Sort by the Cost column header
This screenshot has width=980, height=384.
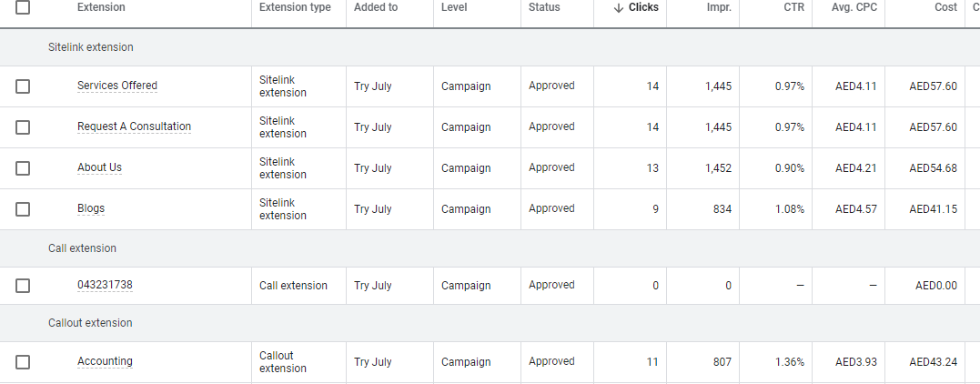click(945, 7)
